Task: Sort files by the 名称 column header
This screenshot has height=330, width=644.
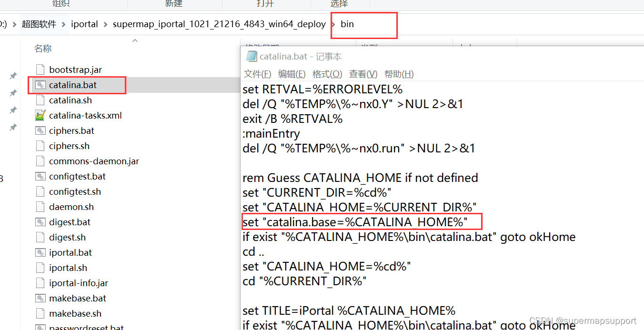Action: click(x=43, y=49)
